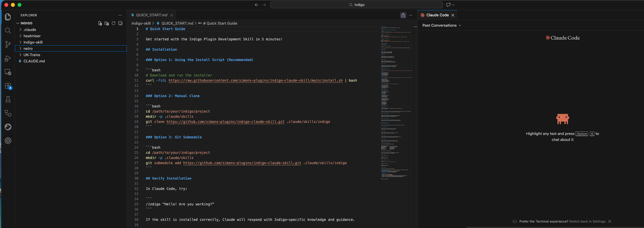644x228 pixels.
Task: Open Past Conversations dropdown
Action: pos(442,25)
